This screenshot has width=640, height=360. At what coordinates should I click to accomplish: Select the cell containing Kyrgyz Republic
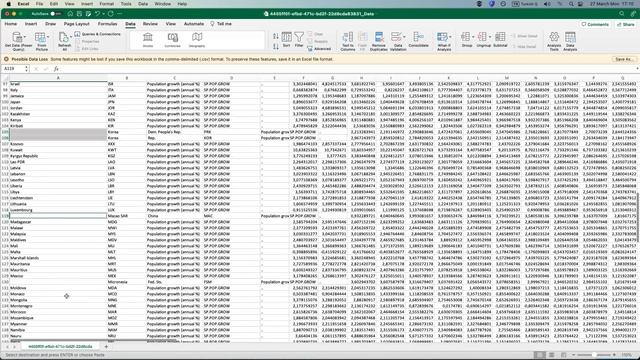click(58, 156)
